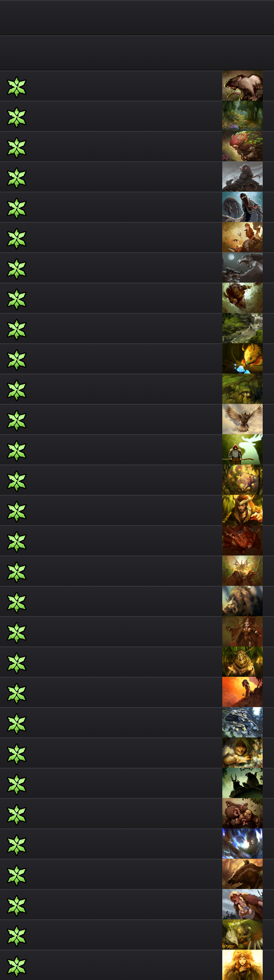Viewport: 274px width, 980px height.
Task: Select the yellow bird with blue crystal thumbnail
Action: click(242, 359)
